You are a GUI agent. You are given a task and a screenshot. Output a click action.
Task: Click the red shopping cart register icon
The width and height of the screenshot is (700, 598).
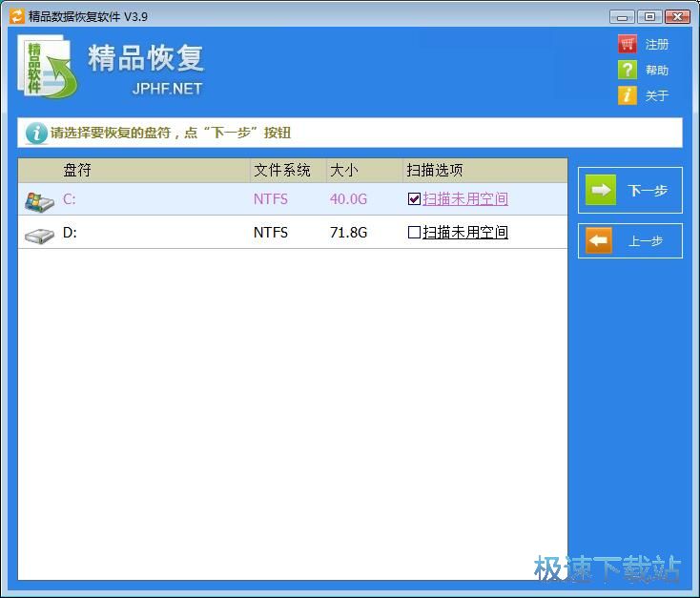coord(628,44)
